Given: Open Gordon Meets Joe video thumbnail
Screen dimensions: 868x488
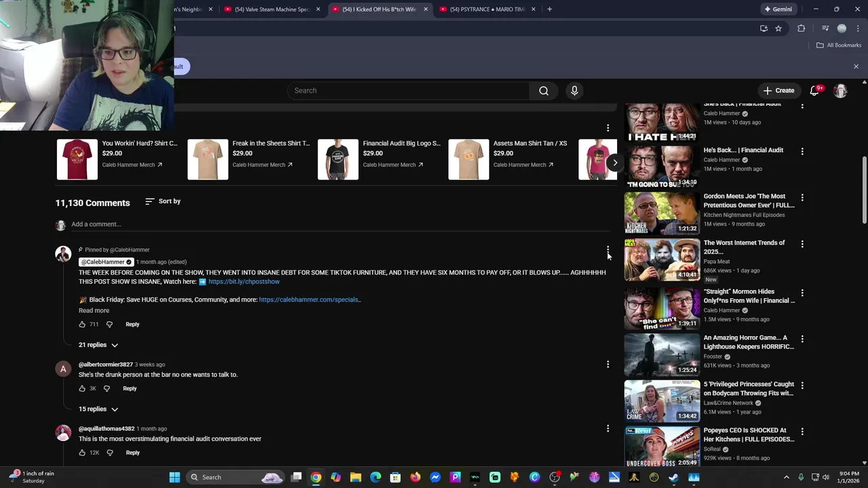Looking at the screenshot, I should pyautogui.click(x=662, y=213).
